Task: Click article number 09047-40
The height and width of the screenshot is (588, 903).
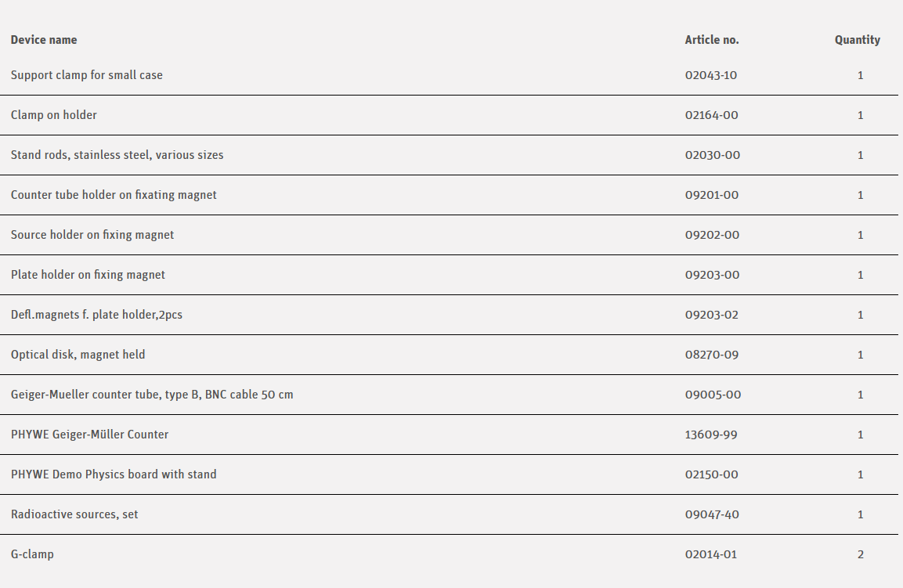Action: coord(711,514)
